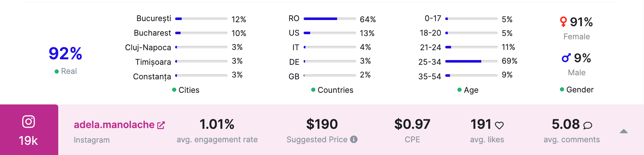Click the Gender legend label

[580, 90]
